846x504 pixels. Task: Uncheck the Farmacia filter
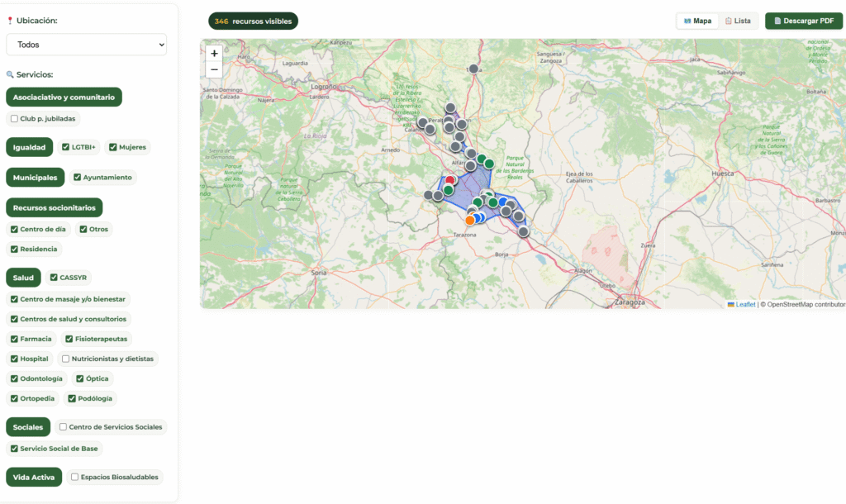[x=15, y=339]
